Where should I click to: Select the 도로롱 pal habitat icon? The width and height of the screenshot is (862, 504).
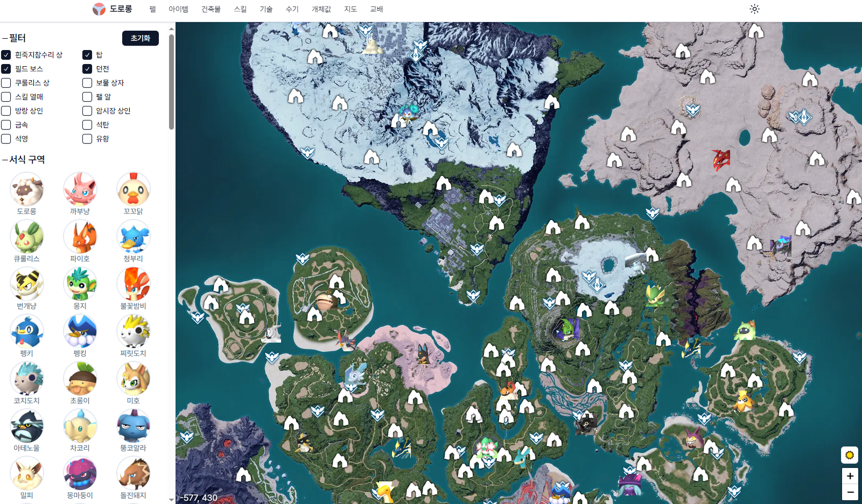[x=26, y=189]
